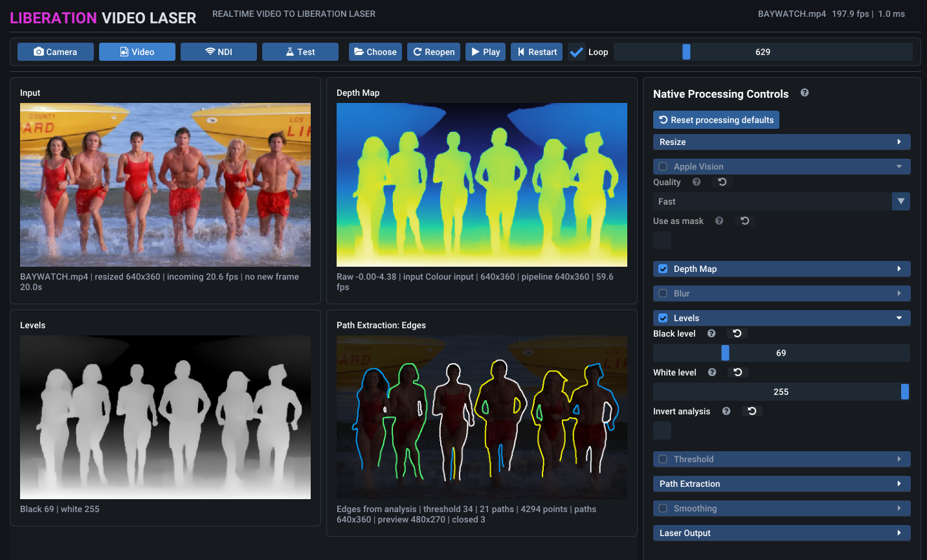Toggle the Invert analysis box
This screenshot has height=560, width=927.
(x=662, y=431)
